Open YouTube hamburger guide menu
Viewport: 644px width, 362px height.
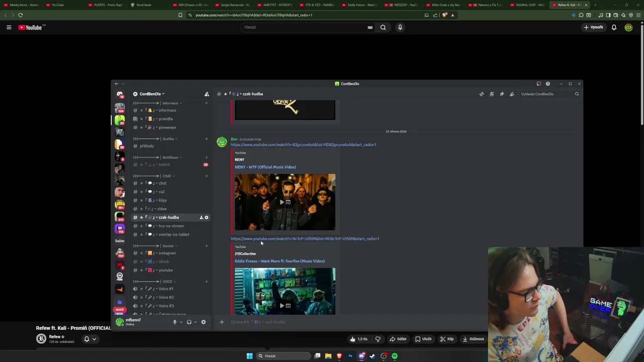click(x=9, y=27)
